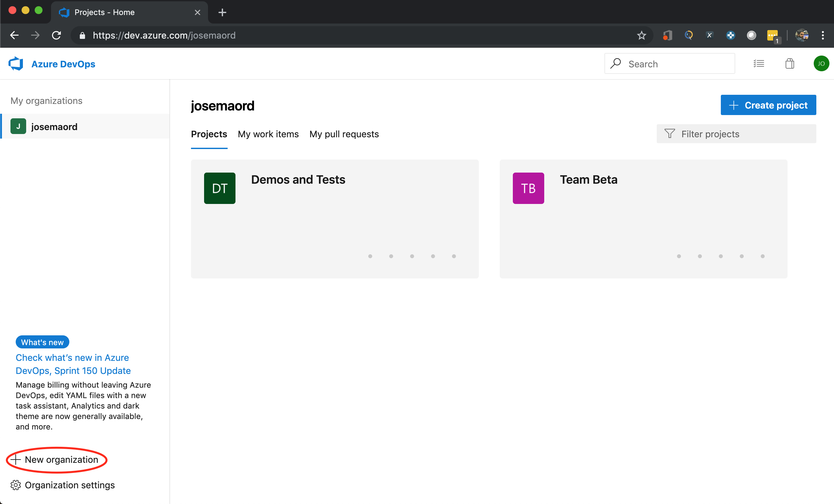Switch to My pull requests tab
The image size is (834, 504).
344,134
